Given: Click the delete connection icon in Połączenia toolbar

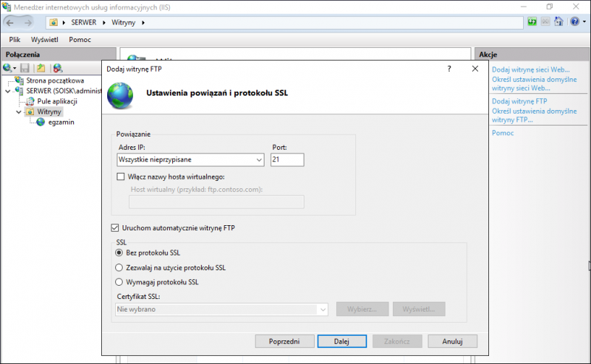Looking at the screenshot, I should pos(58,68).
